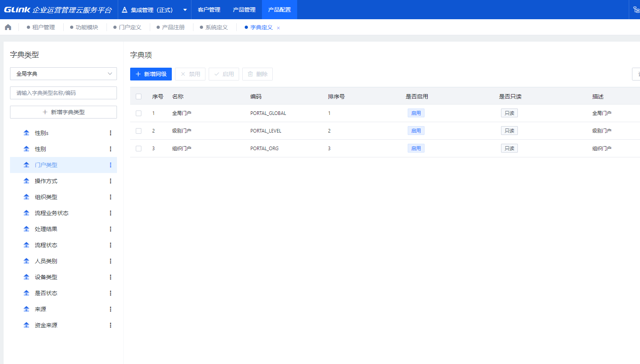This screenshot has height=364, width=640.
Task: Click the 删除 button
Action: (x=258, y=74)
